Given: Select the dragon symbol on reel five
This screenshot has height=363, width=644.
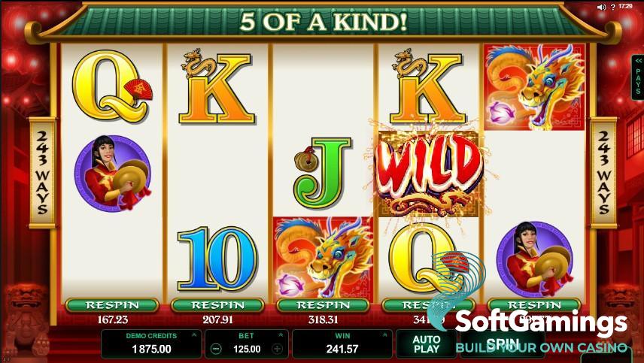Looking at the screenshot, I should [x=534, y=87].
